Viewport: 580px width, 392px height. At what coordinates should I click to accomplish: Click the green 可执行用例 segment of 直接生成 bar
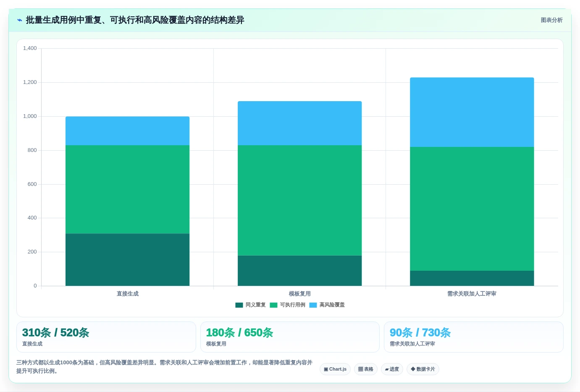(128, 189)
